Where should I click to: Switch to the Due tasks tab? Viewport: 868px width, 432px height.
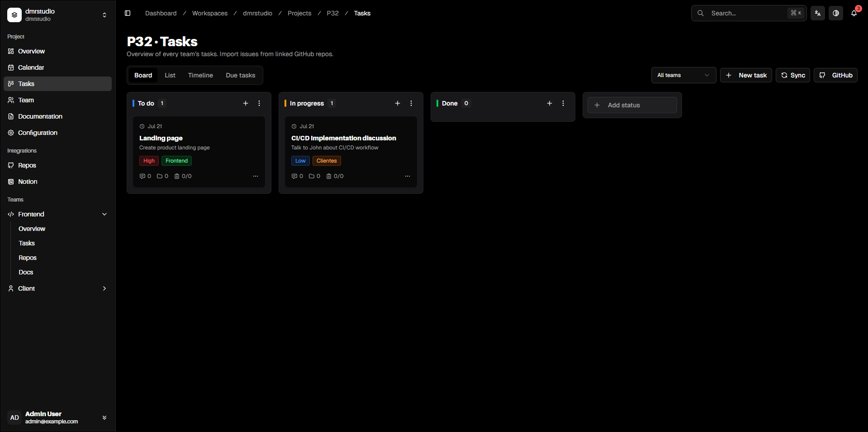coord(241,75)
